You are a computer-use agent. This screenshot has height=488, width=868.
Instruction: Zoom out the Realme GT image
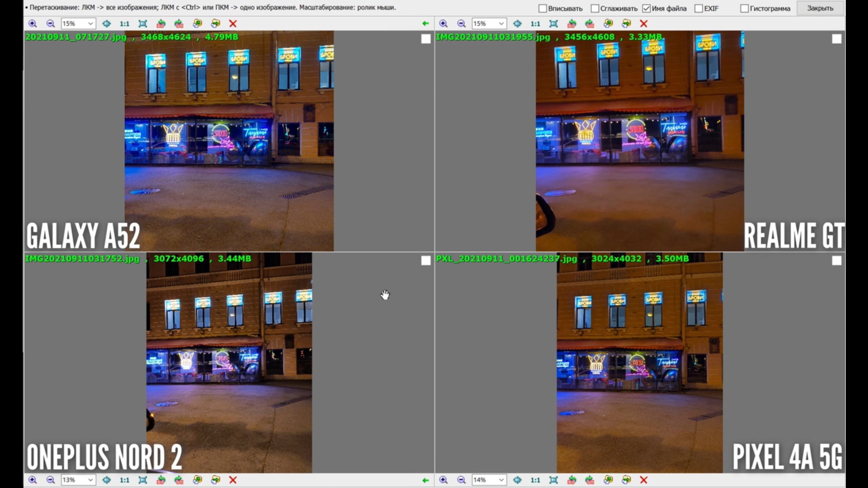click(x=461, y=23)
